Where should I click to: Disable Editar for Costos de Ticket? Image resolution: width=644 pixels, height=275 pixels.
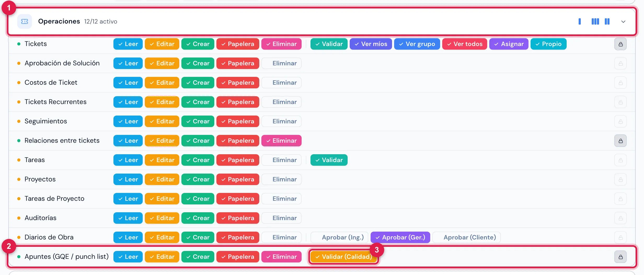162,83
